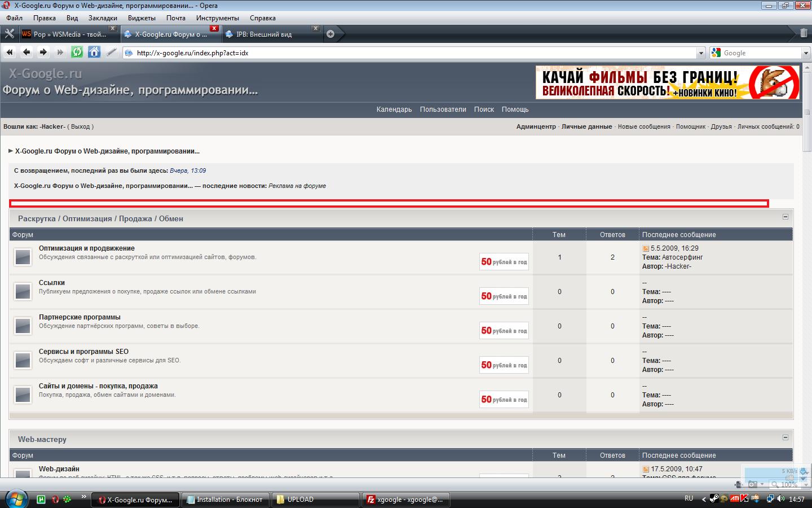Click forum status icon beside Сайты и домены

(x=23, y=395)
